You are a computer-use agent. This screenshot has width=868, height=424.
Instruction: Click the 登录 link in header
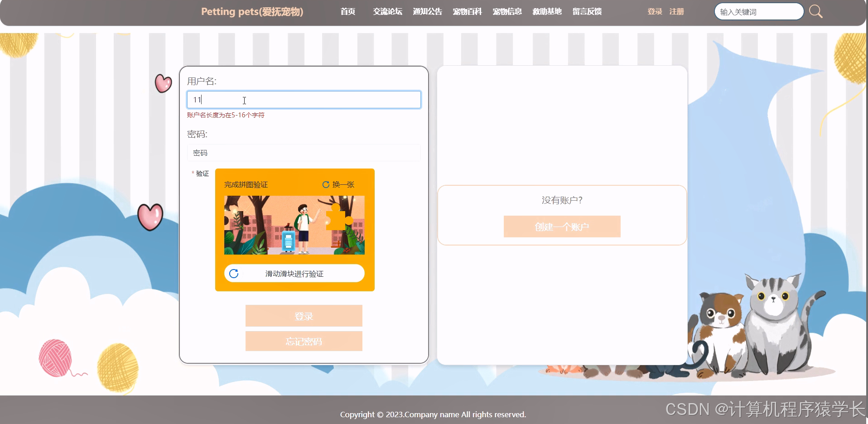[655, 11]
